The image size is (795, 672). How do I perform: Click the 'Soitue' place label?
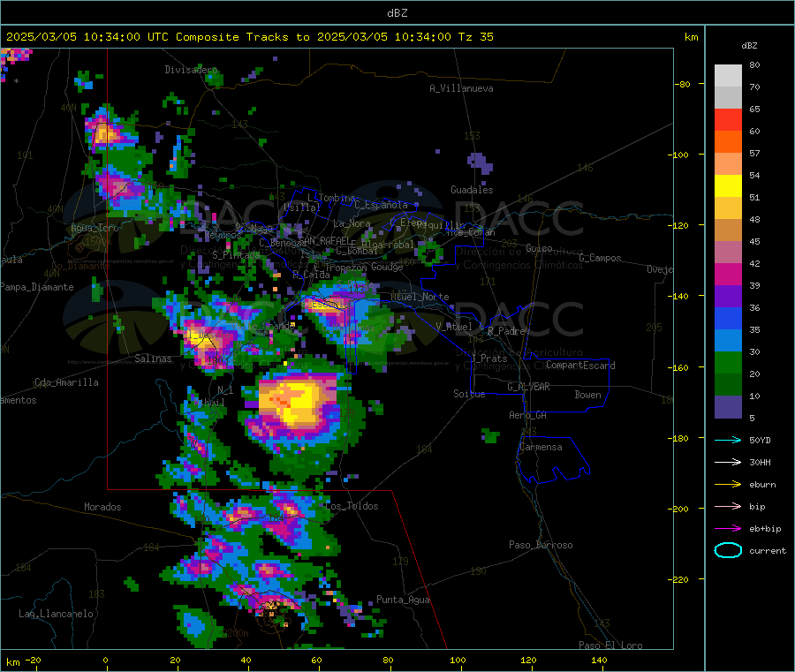coord(469,394)
